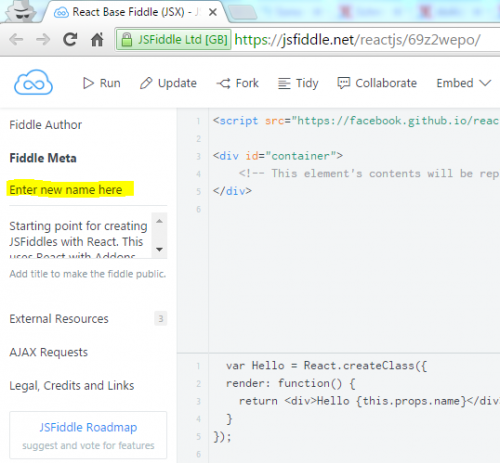Start a Collaborate session
This screenshot has height=463, width=500.
point(377,83)
